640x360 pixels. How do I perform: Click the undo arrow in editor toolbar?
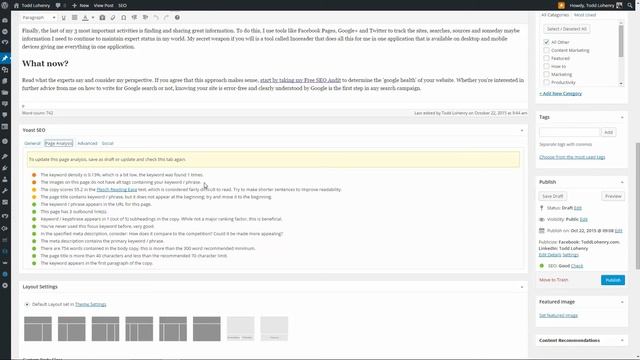pos(156,18)
